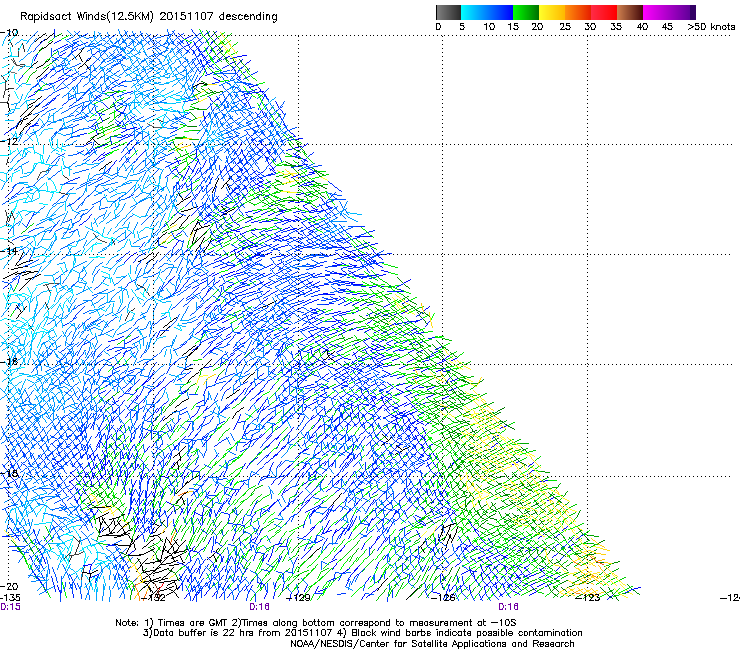This screenshot has width=740, height=650.
Task: Select the gray 0-5 knots legend swatch
Action: coord(448,12)
